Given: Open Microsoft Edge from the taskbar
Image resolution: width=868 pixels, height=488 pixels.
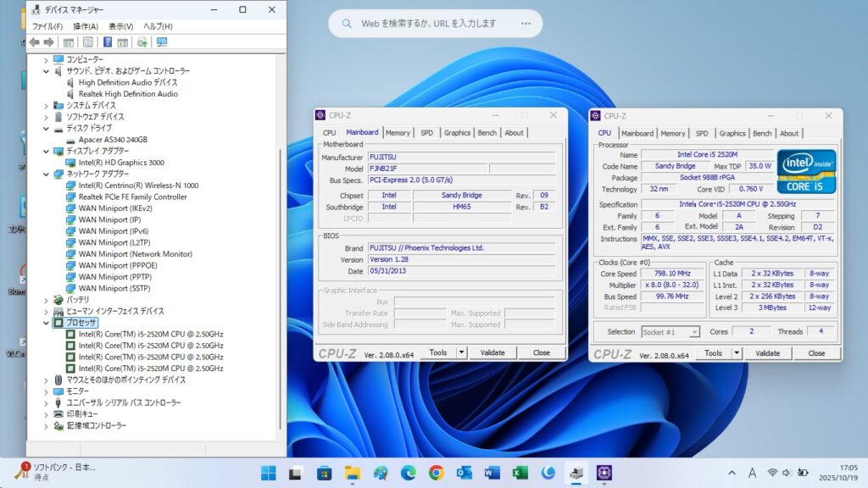Looking at the screenshot, I should [x=409, y=473].
